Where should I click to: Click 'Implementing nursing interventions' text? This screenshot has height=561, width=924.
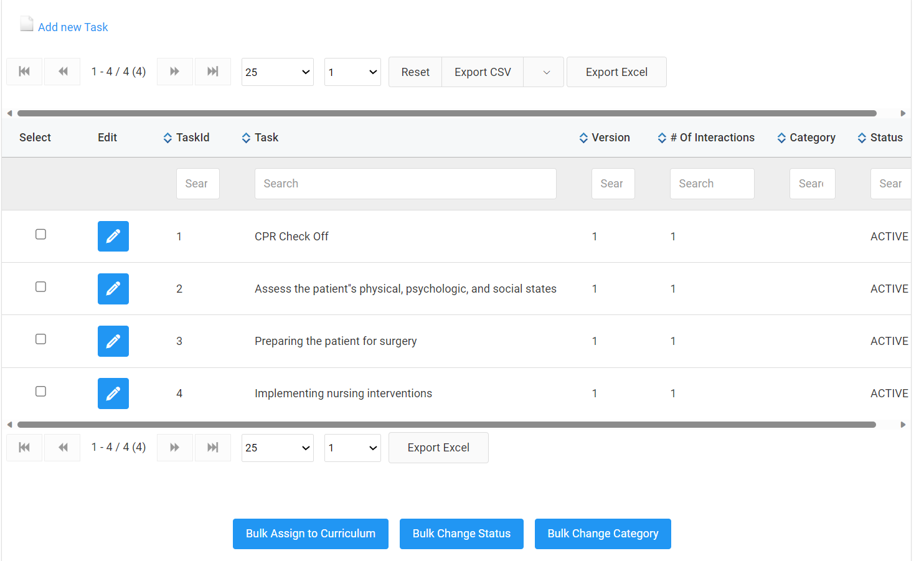[x=343, y=394]
